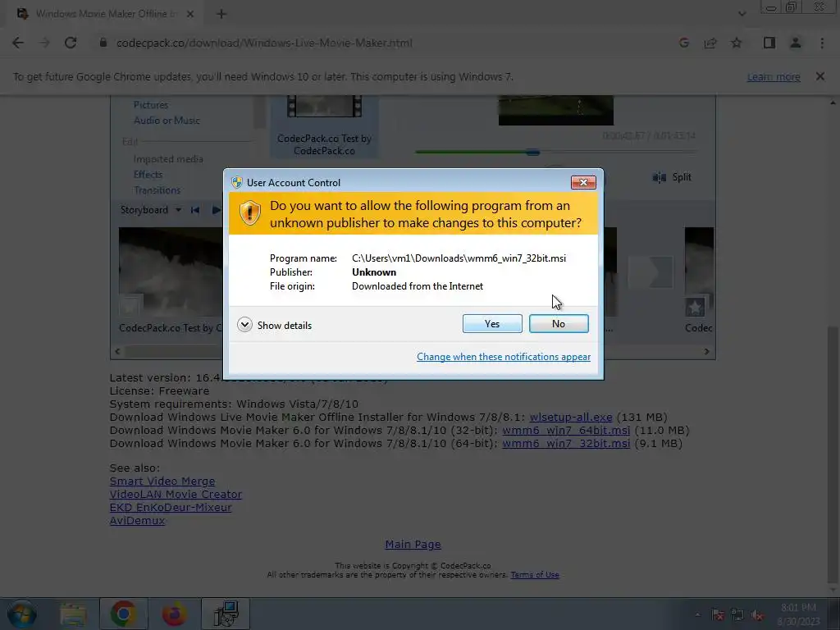The width and height of the screenshot is (840, 630).
Task: Open Chrome three-dot menu
Action: (822, 43)
